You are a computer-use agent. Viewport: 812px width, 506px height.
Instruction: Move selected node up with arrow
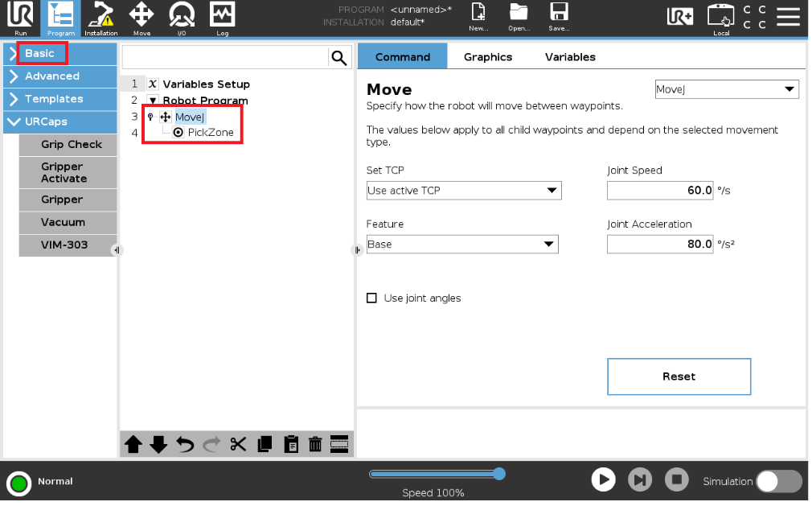133,444
